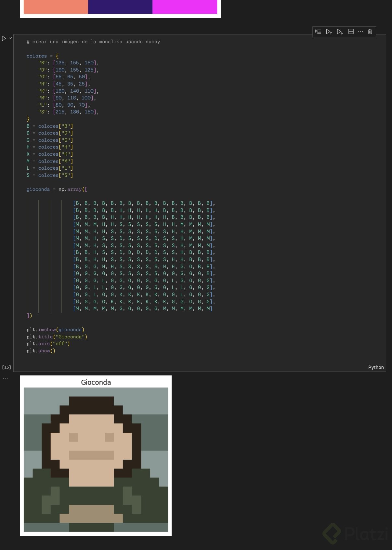Click the magenta color block in output
The width and height of the screenshot is (392, 550).
click(x=185, y=7)
